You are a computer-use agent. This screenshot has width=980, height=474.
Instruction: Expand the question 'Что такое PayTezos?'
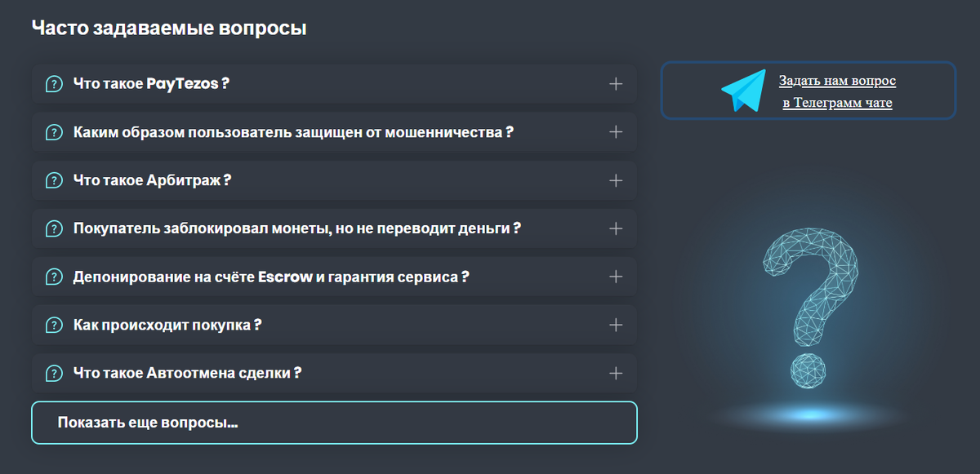point(617,83)
